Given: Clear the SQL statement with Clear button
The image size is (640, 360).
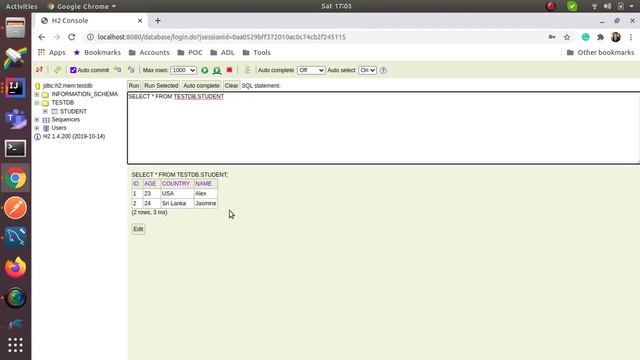Looking at the screenshot, I should click(x=231, y=86).
